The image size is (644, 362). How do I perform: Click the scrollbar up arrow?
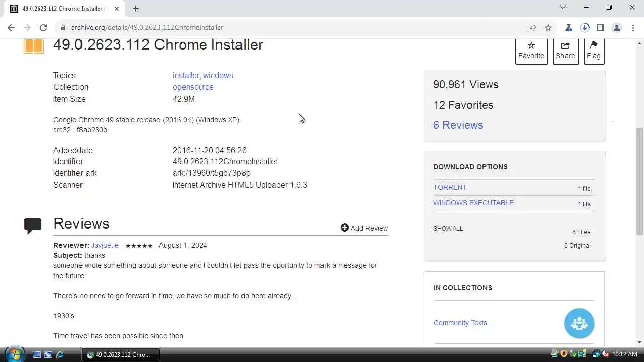[x=639, y=42]
